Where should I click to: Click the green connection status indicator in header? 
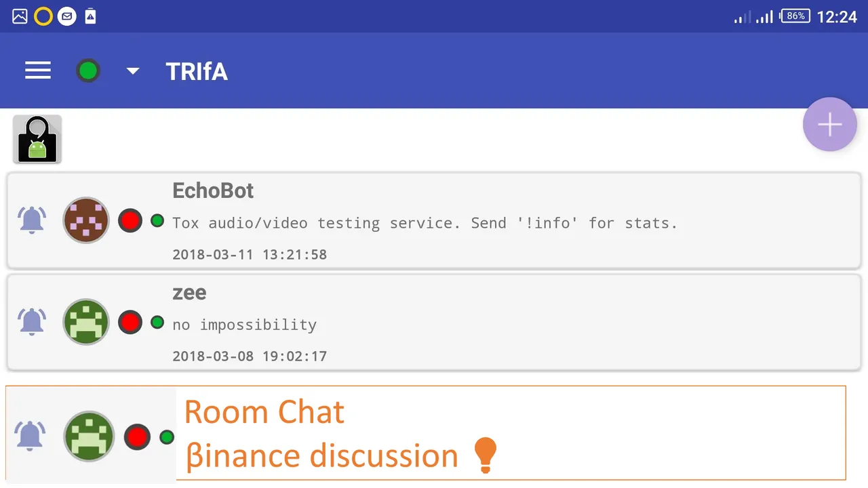tap(88, 70)
